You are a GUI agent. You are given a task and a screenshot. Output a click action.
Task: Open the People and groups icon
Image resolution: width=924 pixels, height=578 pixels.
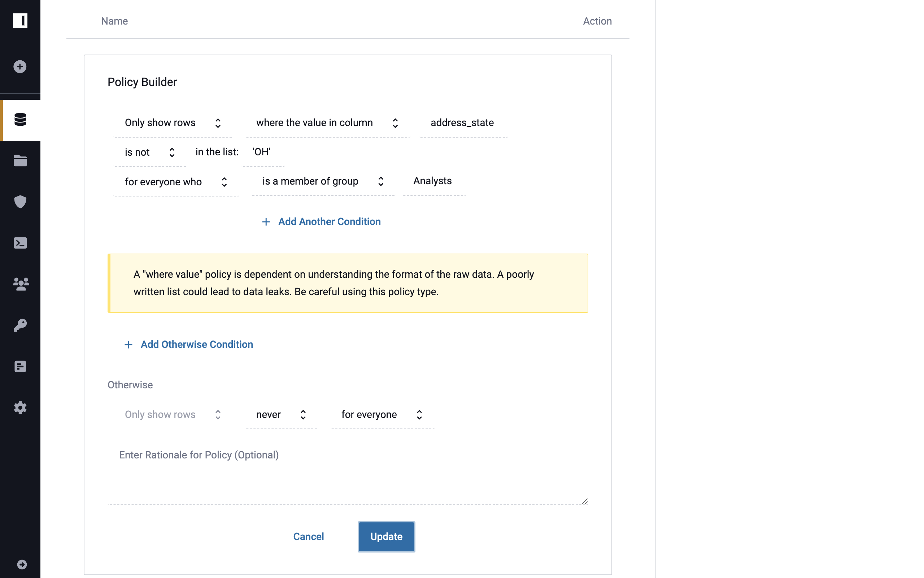(x=21, y=284)
